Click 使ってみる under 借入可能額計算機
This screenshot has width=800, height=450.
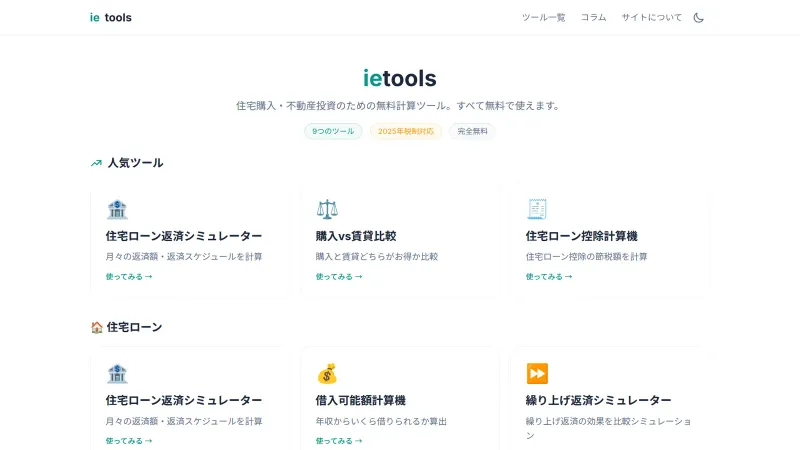[x=339, y=440]
